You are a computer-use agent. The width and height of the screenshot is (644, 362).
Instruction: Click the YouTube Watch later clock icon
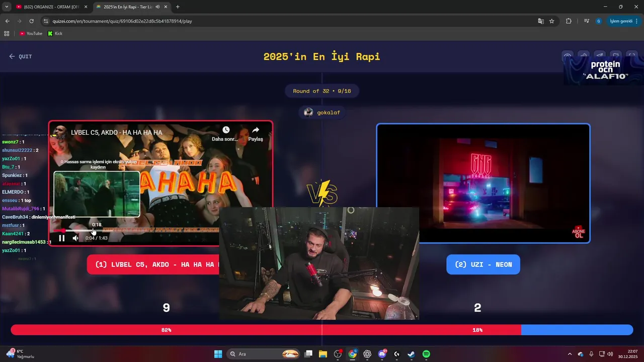point(226,130)
